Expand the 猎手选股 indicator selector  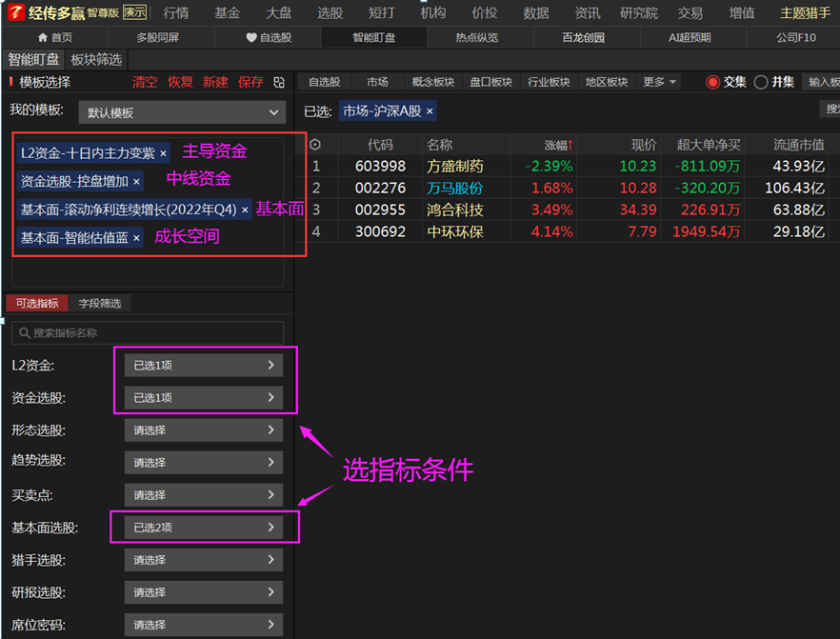204,560
